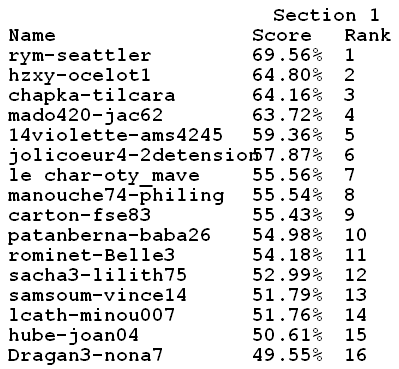
Task: Select the sacha3-lilith75 name
Action: [x=97, y=275]
